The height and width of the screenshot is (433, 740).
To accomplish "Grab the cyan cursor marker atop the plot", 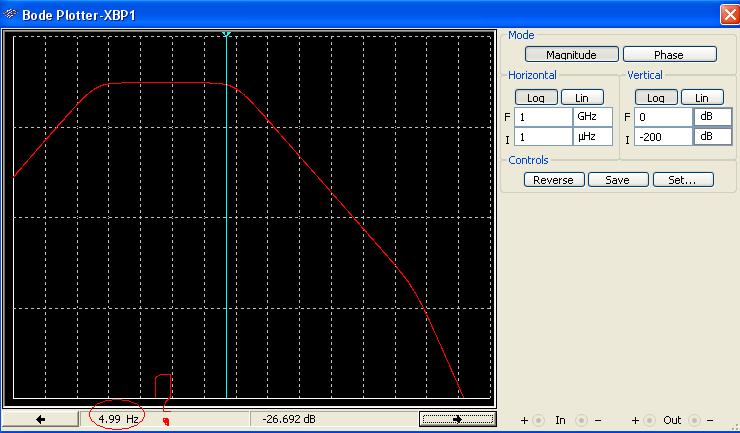I will [227, 35].
